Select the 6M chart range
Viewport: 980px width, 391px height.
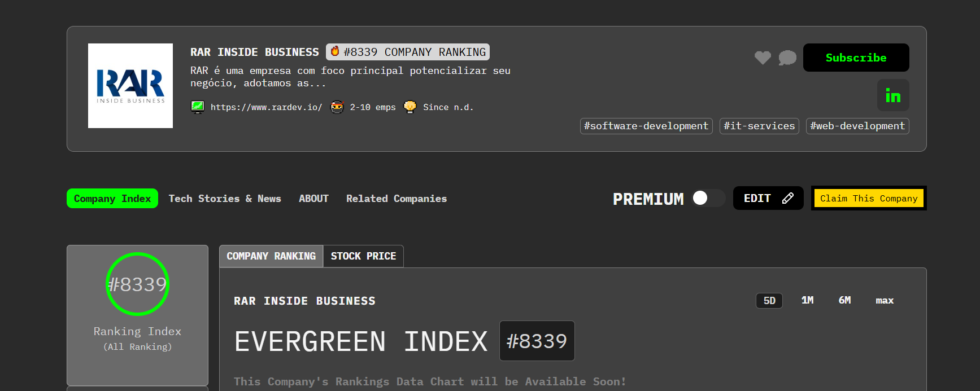point(844,300)
